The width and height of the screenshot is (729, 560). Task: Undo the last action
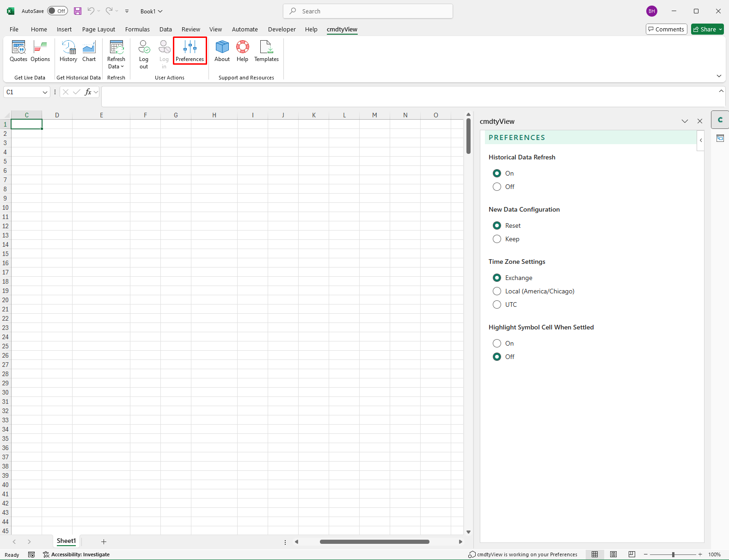(91, 11)
